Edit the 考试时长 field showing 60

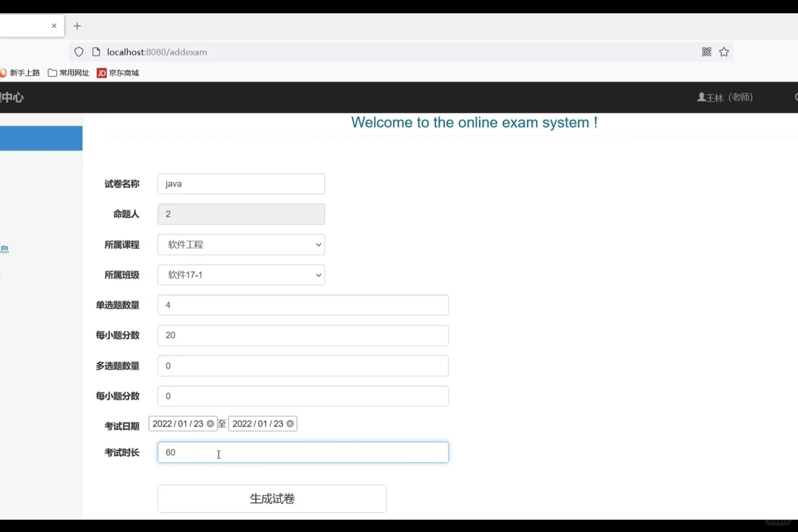pyautogui.click(x=303, y=452)
